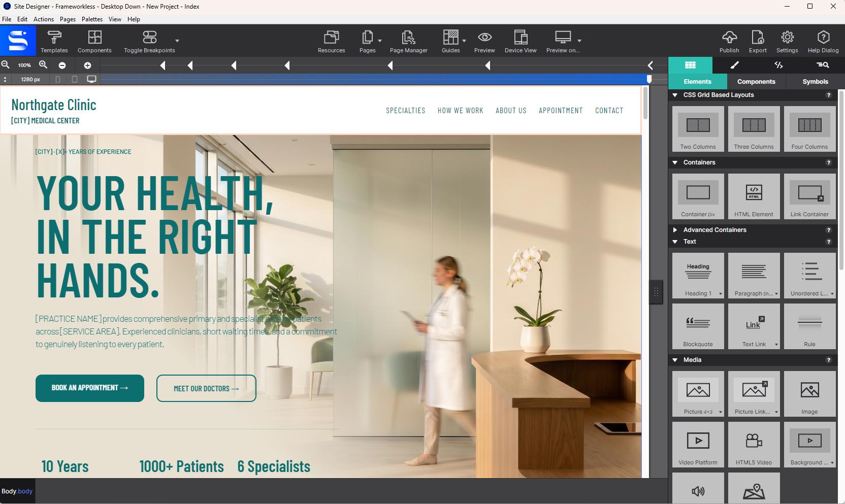The height and width of the screenshot is (504, 845).
Task: Insert an HTML5 Video element
Action: pos(754,445)
